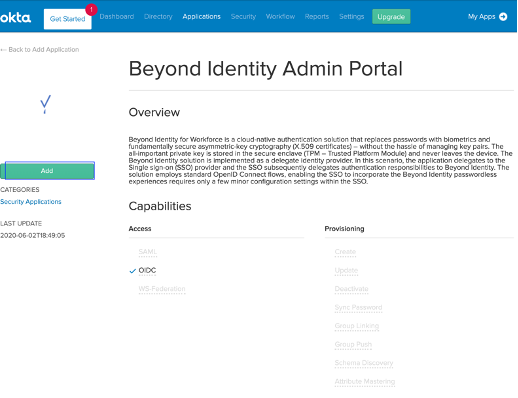Screen dimensions: 518x398
Task: Click the Beyond Identity app logo
Action: (45, 104)
